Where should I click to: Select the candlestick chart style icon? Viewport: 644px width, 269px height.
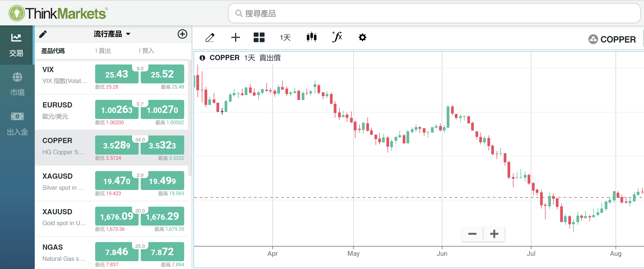pos(311,37)
